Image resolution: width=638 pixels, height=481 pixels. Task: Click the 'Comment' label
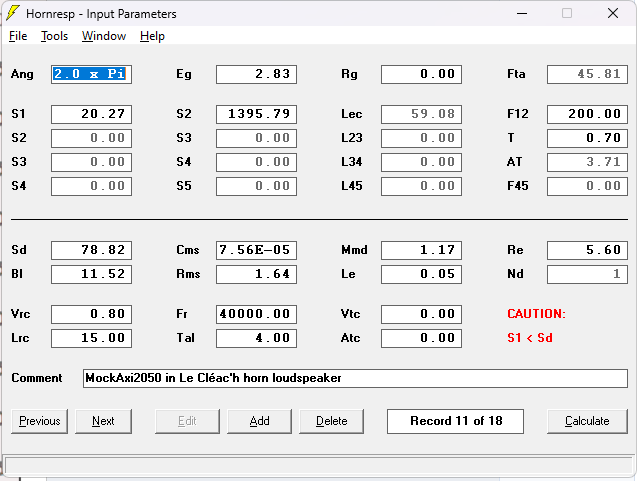pyautogui.click(x=37, y=378)
